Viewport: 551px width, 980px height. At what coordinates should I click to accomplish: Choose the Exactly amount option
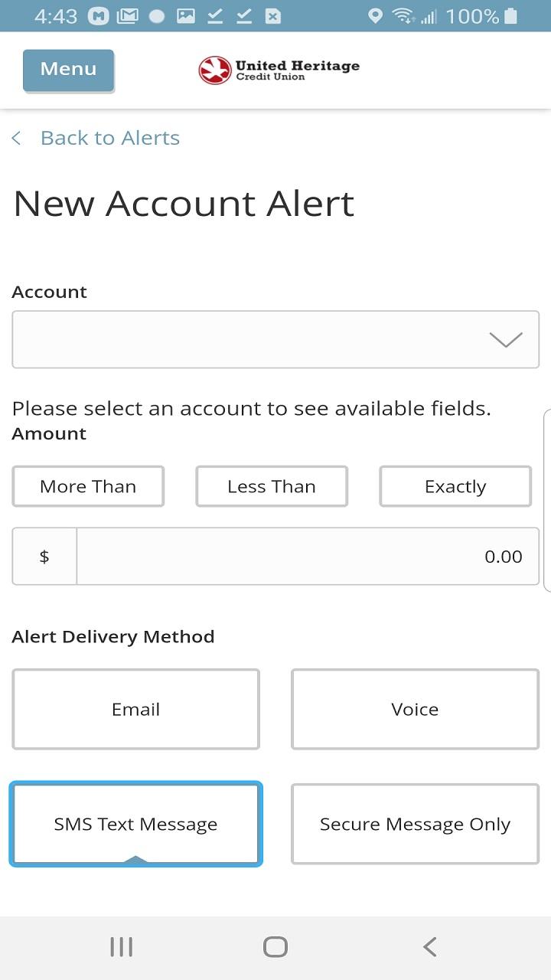point(455,486)
